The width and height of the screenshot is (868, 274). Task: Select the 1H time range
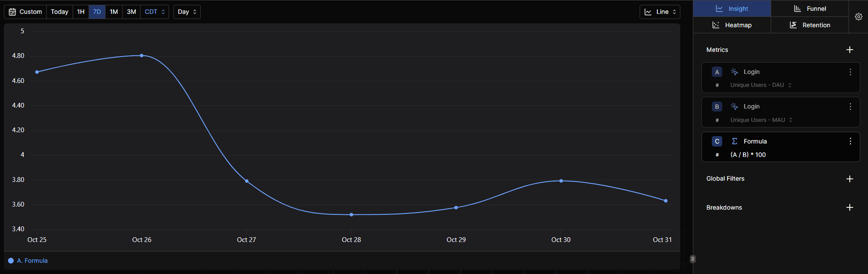point(81,12)
